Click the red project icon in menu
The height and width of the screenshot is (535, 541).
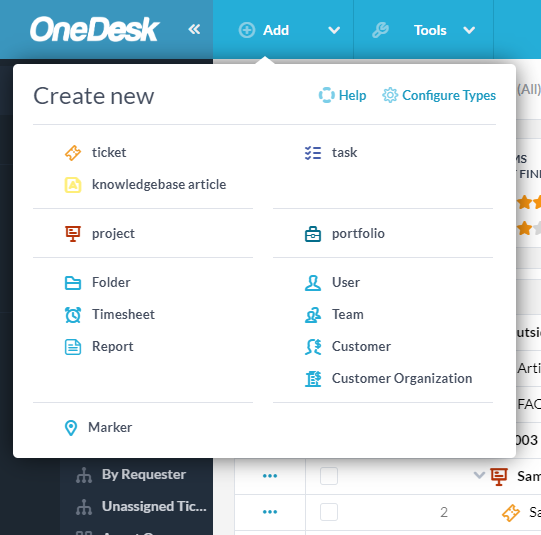(x=73, y=234)
